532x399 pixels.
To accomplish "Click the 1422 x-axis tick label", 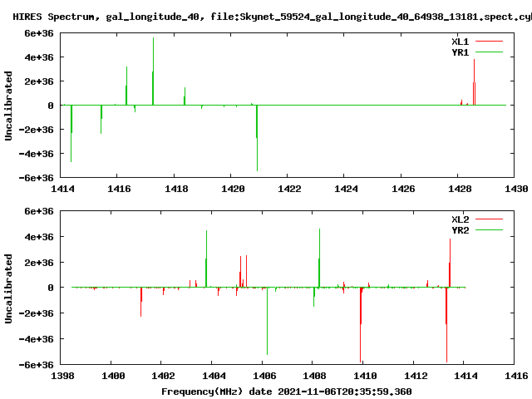I will coord(289,189).
